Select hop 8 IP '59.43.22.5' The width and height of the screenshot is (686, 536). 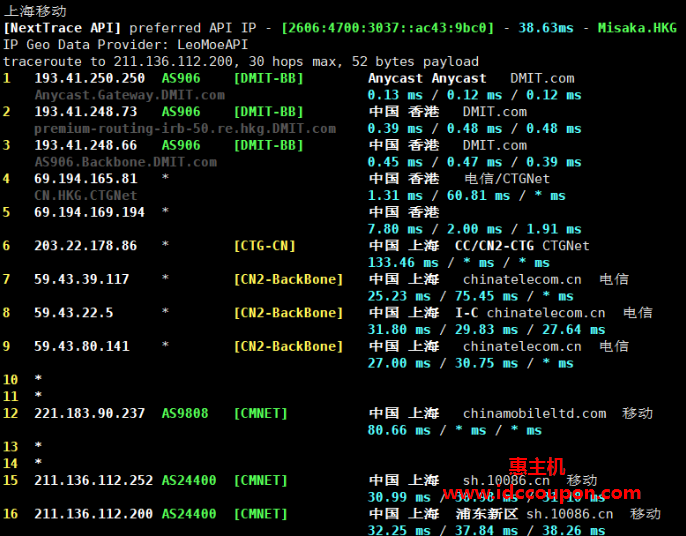[74, 313]
